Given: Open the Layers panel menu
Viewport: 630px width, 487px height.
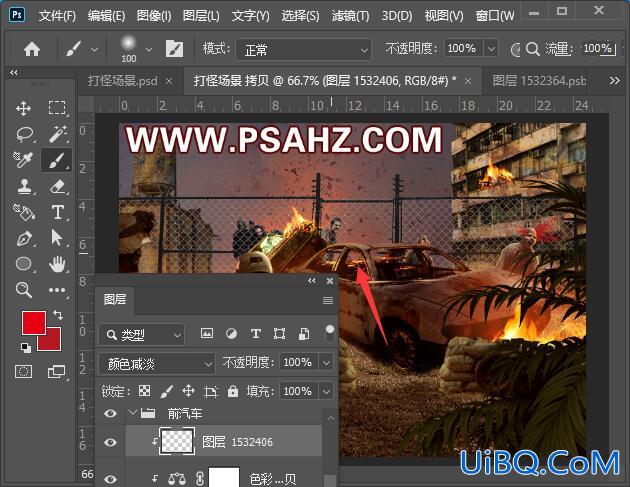Looking at the screenshot, I should click(x=328, y=300).
